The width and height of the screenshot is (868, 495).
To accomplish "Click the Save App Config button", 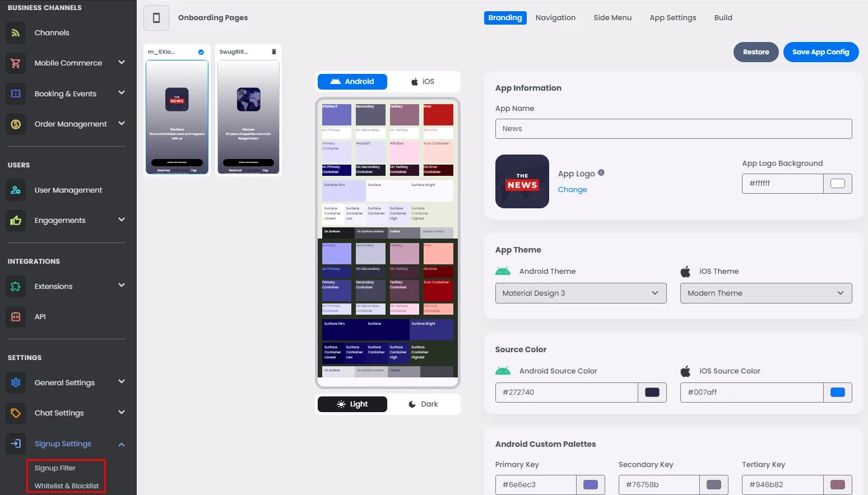I will coord(820,52).
